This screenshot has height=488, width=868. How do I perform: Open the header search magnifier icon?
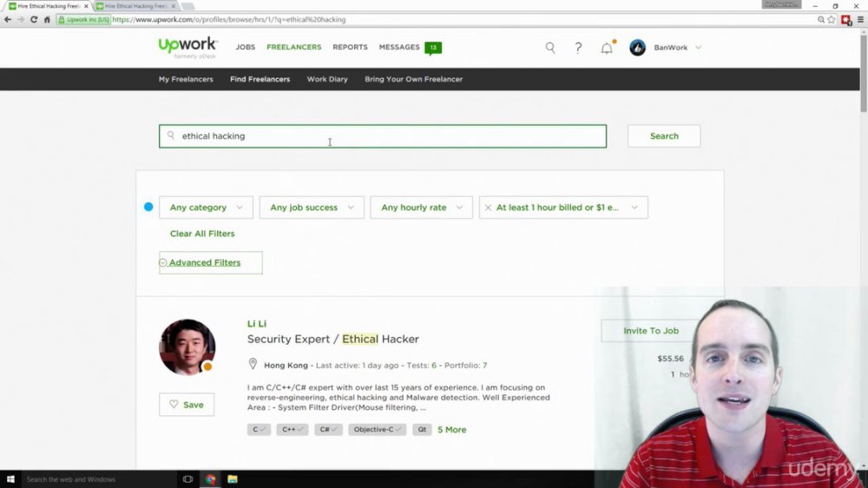click(x=550, y=48)
